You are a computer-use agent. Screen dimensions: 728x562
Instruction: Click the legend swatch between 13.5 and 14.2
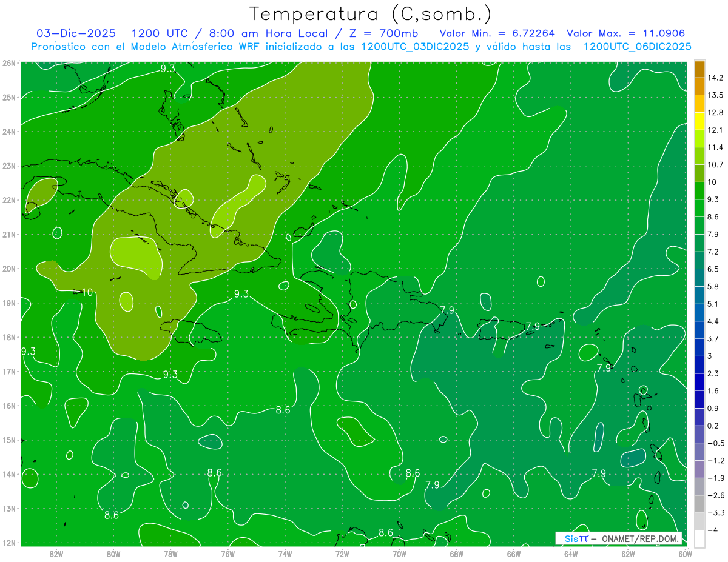click(699, 86)
